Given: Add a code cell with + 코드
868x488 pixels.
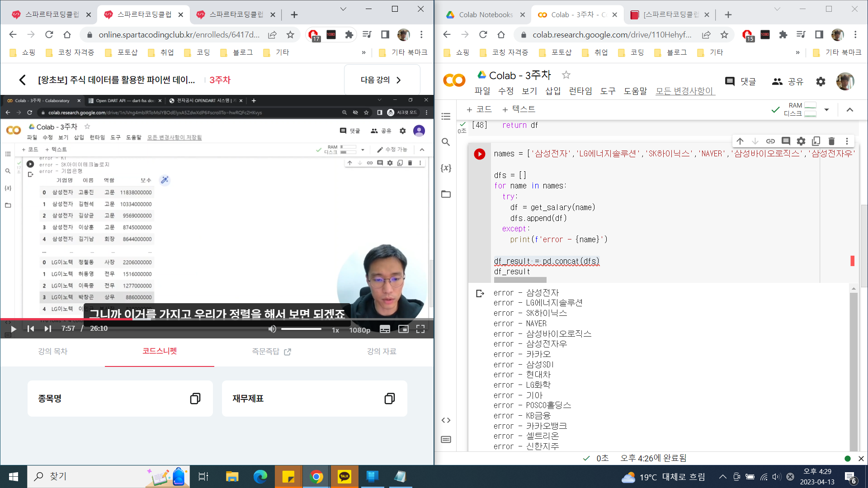Looking at the screenshot, I should (x=479, y=109).
